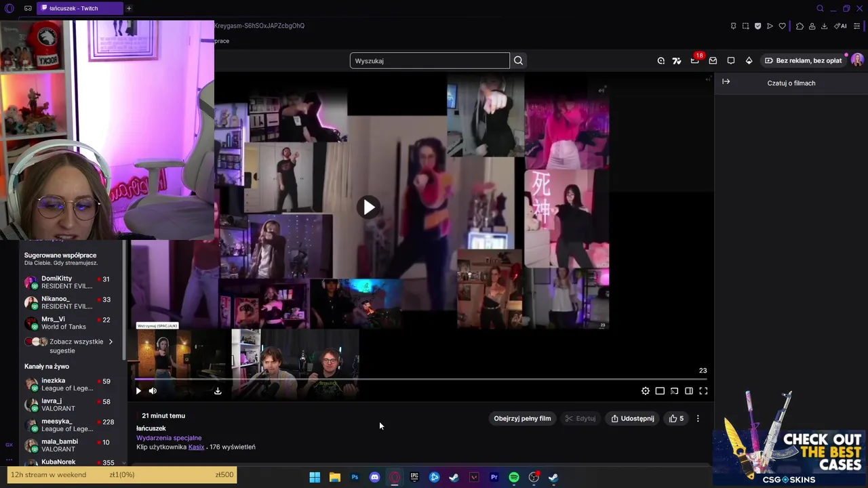Open the Kasix user link
The height and width of the screenshot is (488, 868).
[196, 447]
